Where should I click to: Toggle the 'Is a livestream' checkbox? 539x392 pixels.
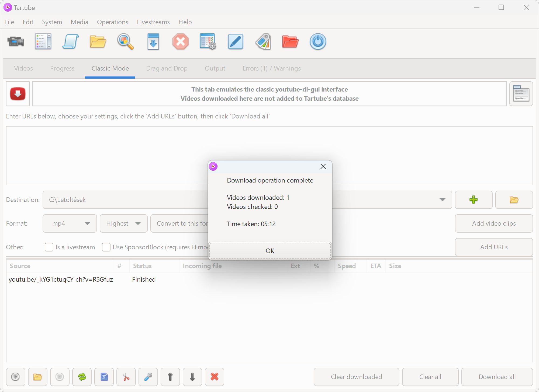tap(49, 247)
